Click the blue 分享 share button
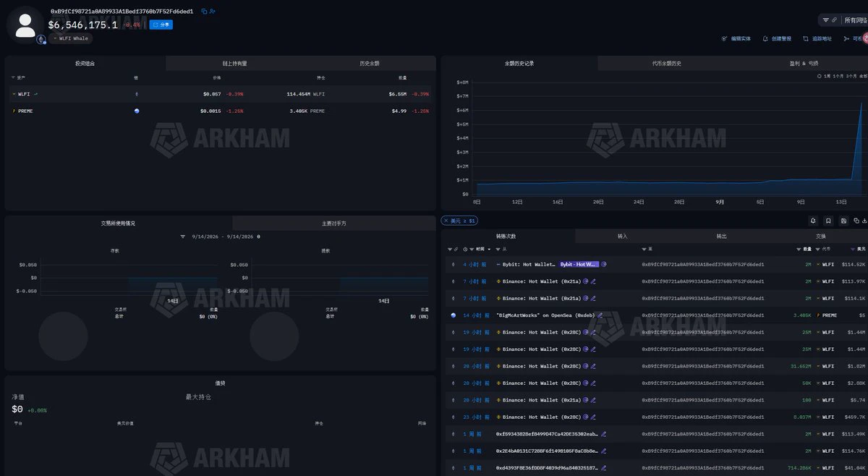Screen dimensions: 868x476 161,25
